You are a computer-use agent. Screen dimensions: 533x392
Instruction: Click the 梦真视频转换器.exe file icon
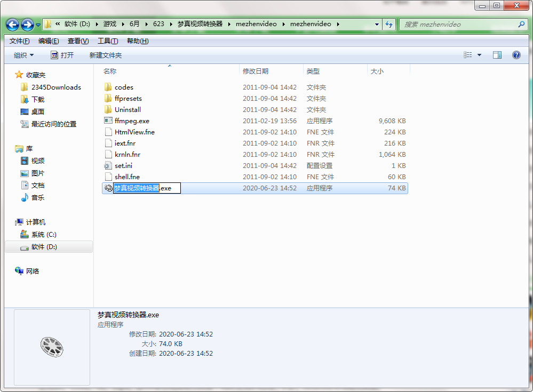coord(108,188)
